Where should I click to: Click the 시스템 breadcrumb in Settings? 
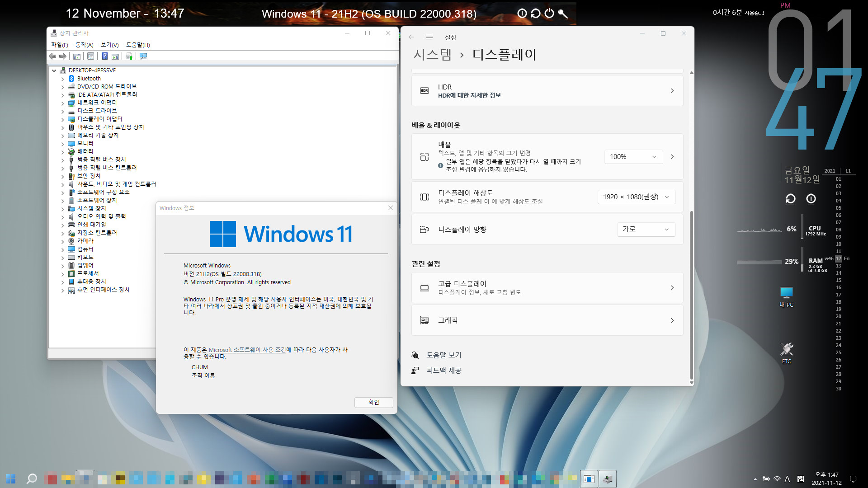[433, 55]
